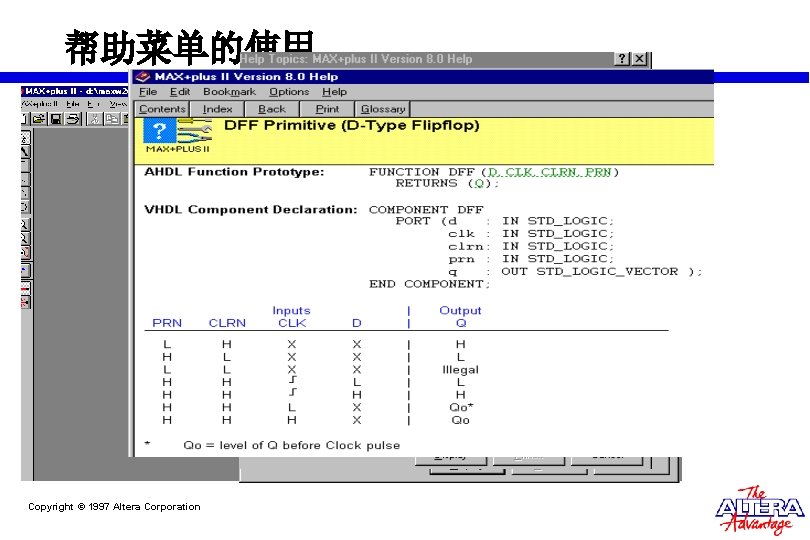Click 'OUT STD_LOGIC_VECTOR );' code text
The width and height of the screenshot is (810, 540).
point(602,272)
